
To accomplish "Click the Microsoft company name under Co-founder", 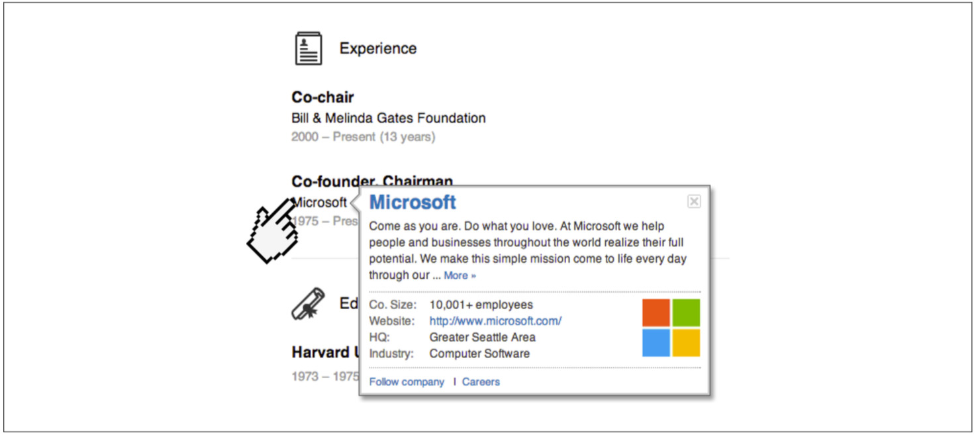I will coord(319,203).
